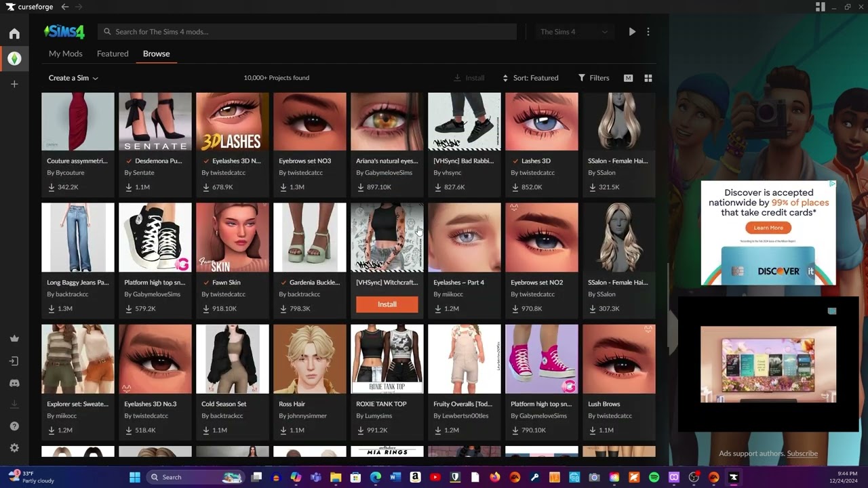Open the Fruity Overalls thumbnail
The image size is (868, 488).
click(x=465, y=359)
